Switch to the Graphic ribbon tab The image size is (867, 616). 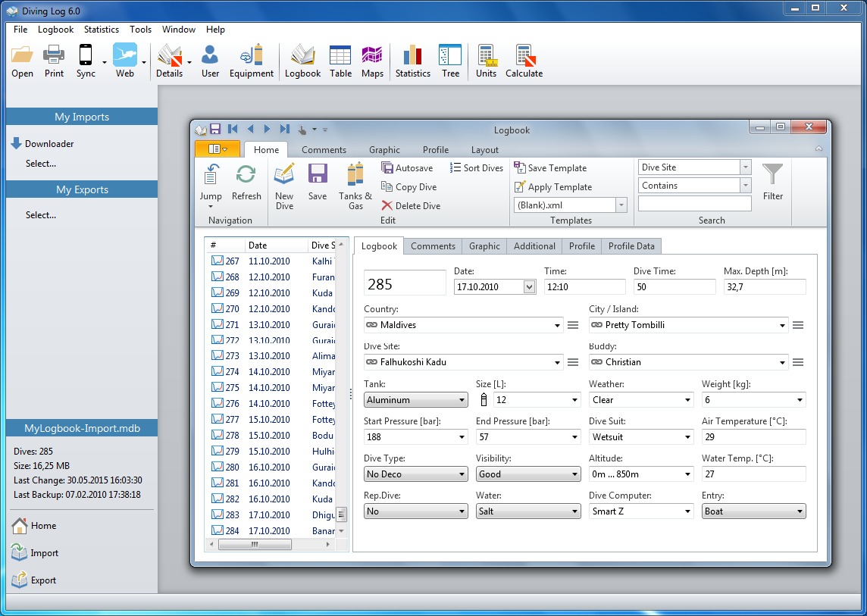[x=384, y=150]
